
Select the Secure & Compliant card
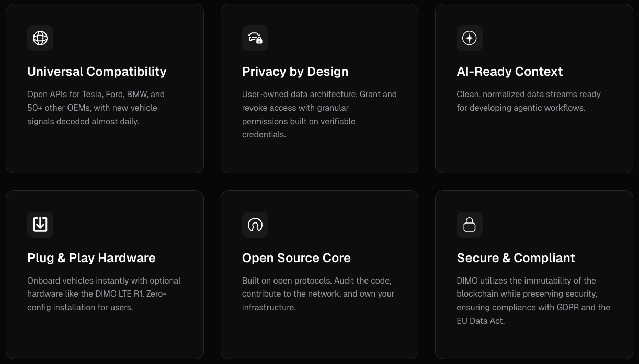[534, 275]
